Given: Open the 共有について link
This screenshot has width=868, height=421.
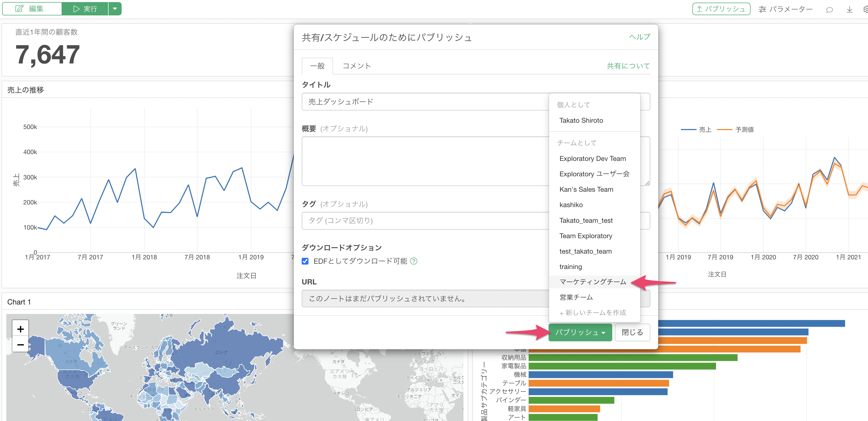Looking at the screenshot, I should click(x=628, y=66).
